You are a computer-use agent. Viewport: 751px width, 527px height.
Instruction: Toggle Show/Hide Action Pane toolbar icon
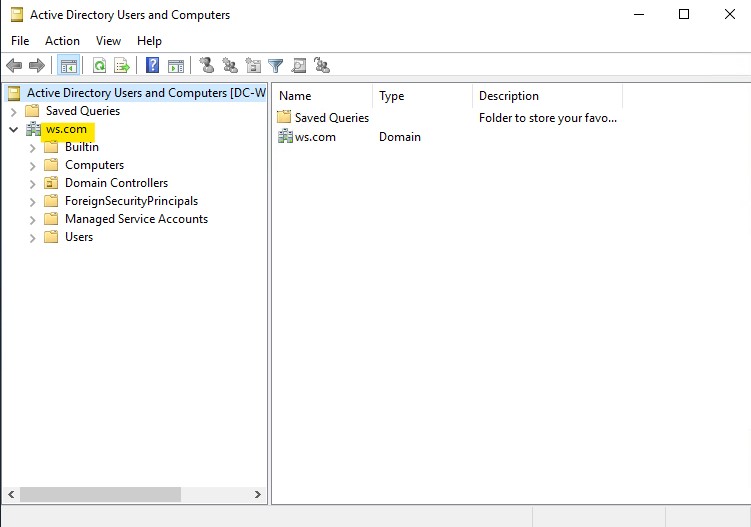tap(176, 66)
